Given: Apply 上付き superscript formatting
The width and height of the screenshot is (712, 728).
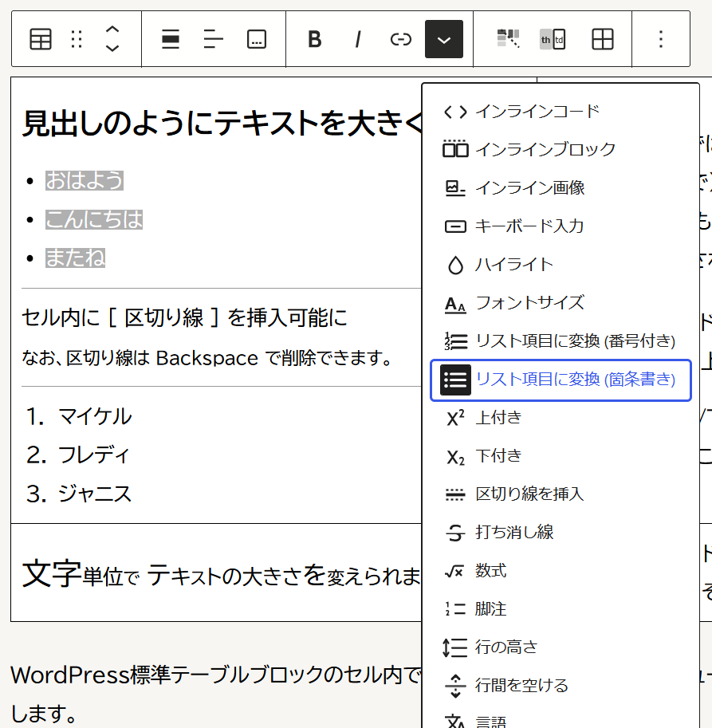Looking at the screenshot, I should [x=561, y=417].
